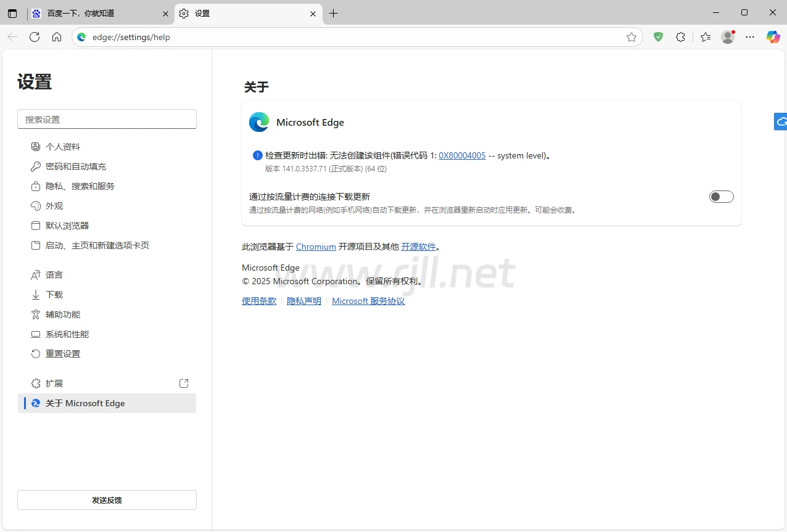Enable downloading updates over metered connections
This screenshot has height=532, width=787.
721,197
